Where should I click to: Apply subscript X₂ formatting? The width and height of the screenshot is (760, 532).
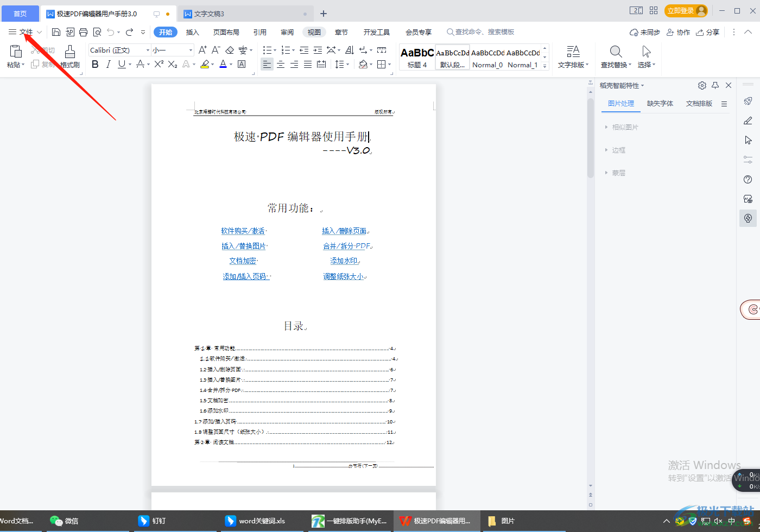tap(173, 64)
